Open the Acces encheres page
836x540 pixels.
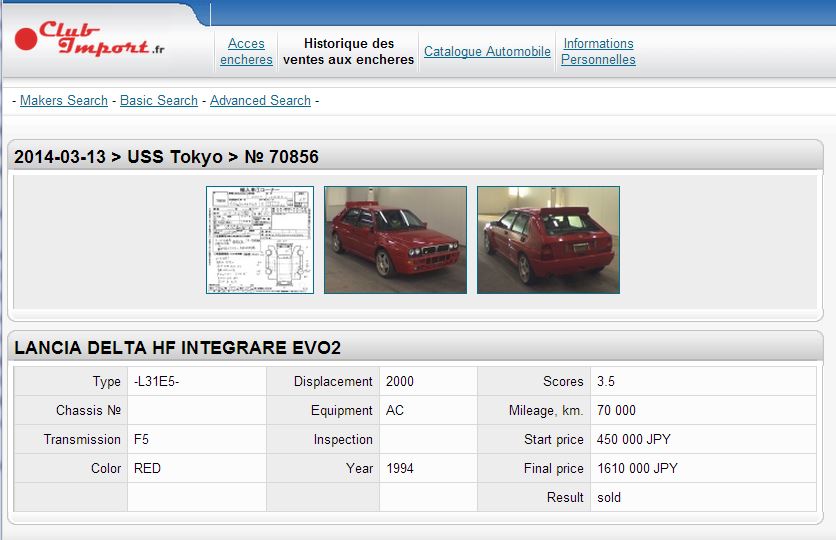coord(246,51)
